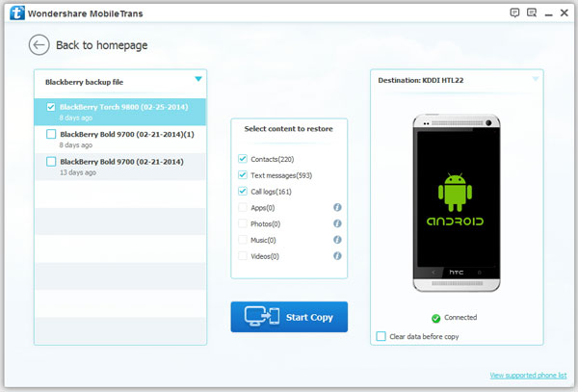Minimize the MobileTrans window

[548, 14]
